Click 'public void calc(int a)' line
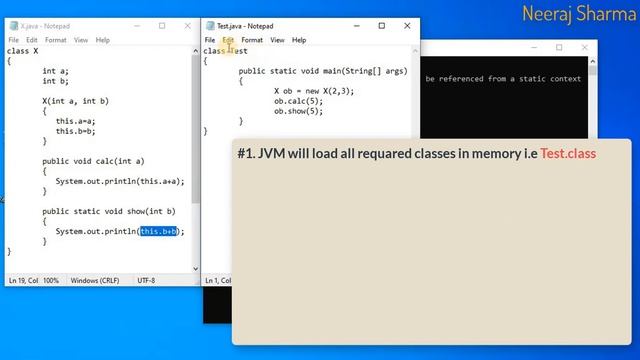 93,161
